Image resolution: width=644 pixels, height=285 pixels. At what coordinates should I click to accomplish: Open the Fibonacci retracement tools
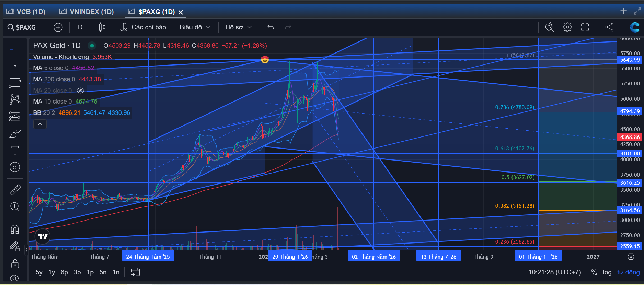15,82
